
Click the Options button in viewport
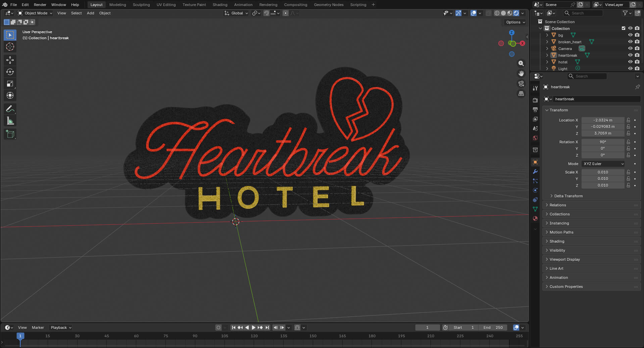click(515, 22)
